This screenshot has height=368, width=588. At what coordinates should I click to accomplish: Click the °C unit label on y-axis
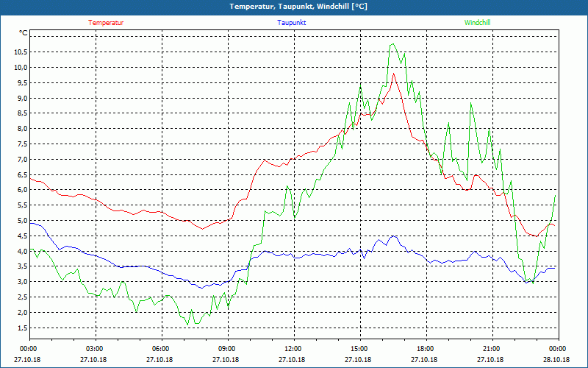(x=24, y=33)
